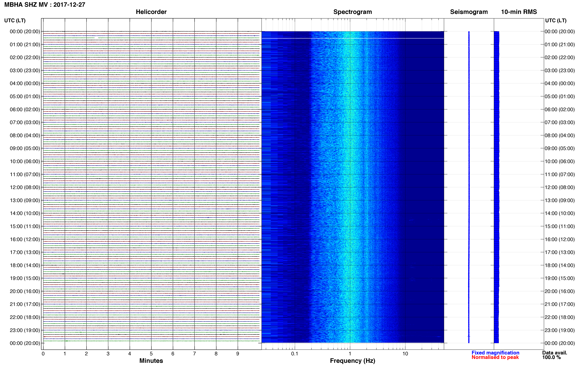Select the 'Helicorder' panel heading
Image resolution: width=588 pixels, height=368 pixels.
[x=151, y=12]
